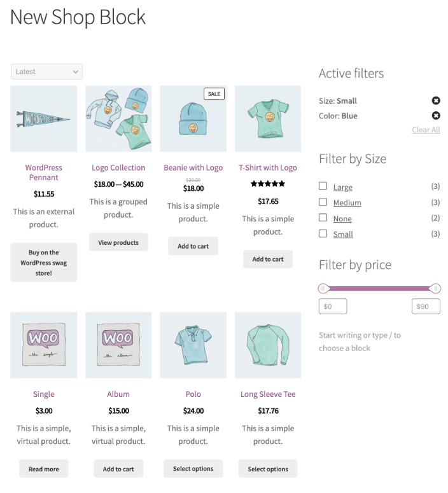Click Clear All active filters link
The image size is (448, 493).
click(426, 130)
